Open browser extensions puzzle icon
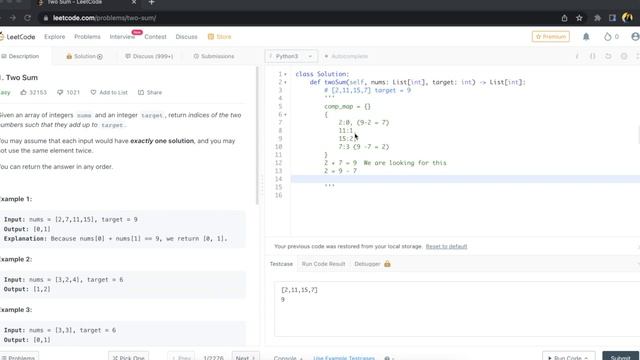 pyautogui.click(x=598, y=18)
